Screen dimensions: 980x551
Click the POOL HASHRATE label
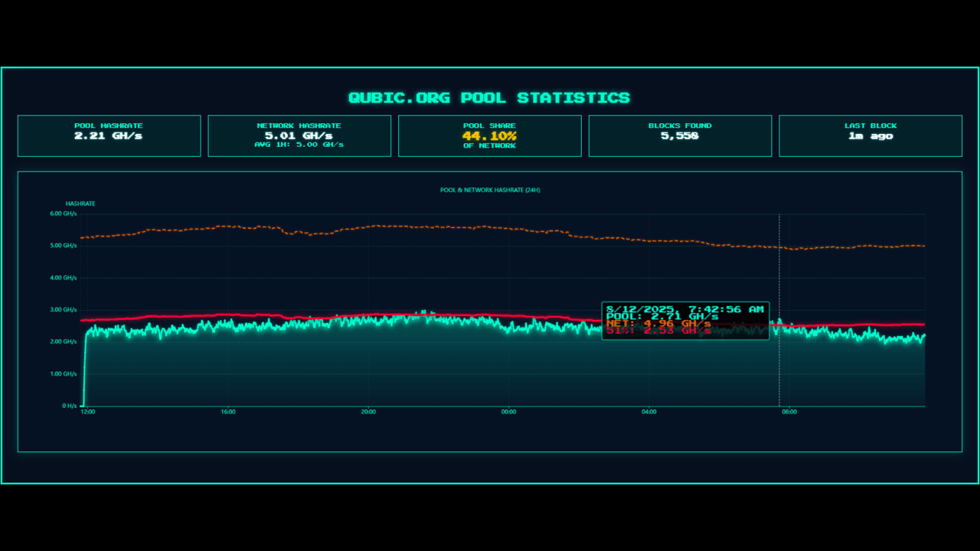click(x=109, y=126)
